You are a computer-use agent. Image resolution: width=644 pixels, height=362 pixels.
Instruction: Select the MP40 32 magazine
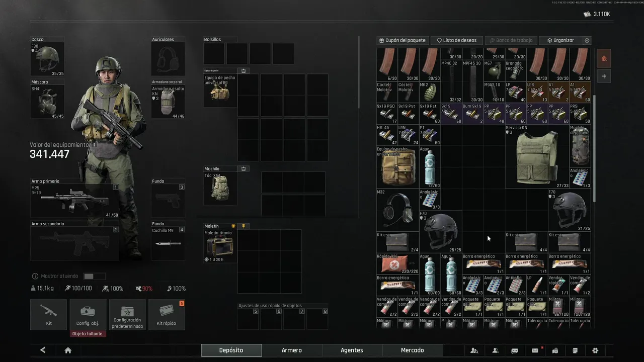(451, 81)
